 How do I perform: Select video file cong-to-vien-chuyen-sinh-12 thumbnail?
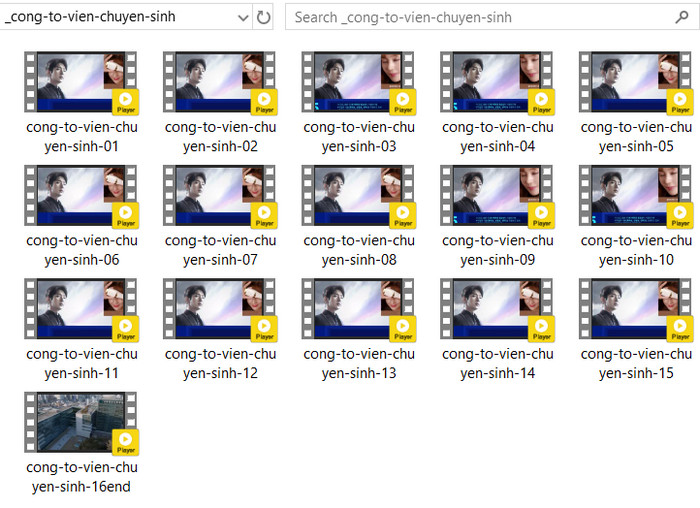[x=220, y=309]
